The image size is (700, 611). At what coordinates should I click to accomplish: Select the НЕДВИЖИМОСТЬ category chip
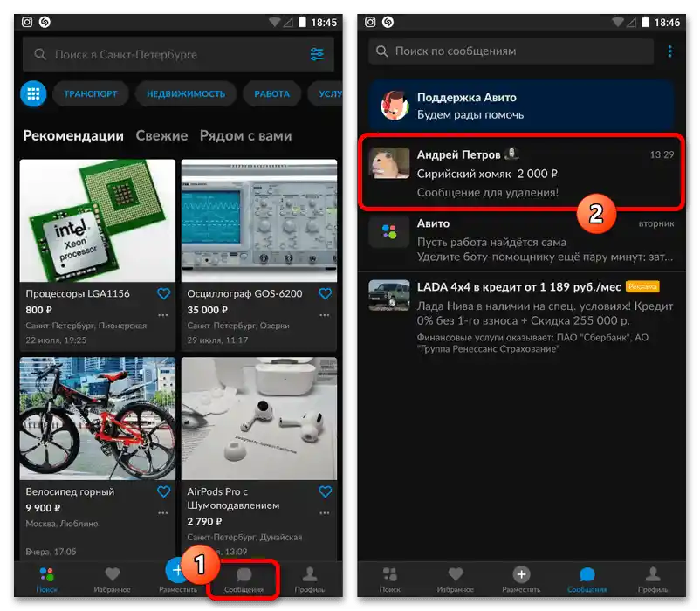186,93
